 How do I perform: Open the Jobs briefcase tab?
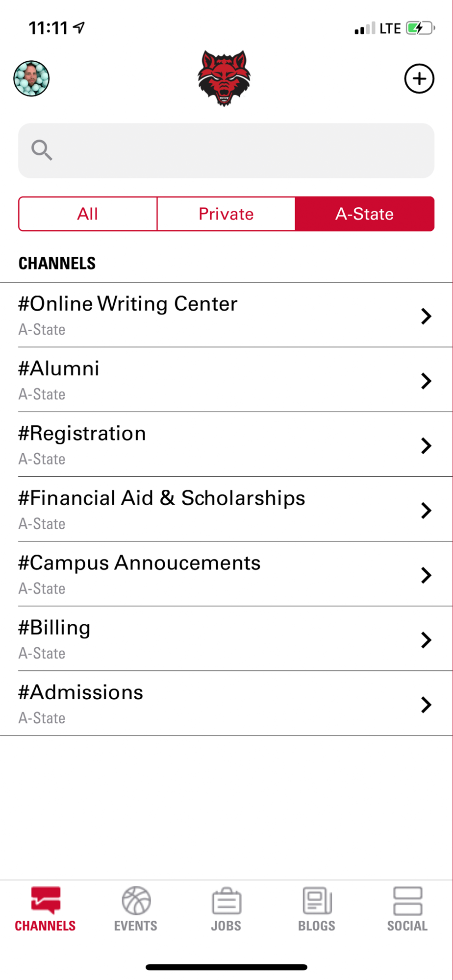226,909
